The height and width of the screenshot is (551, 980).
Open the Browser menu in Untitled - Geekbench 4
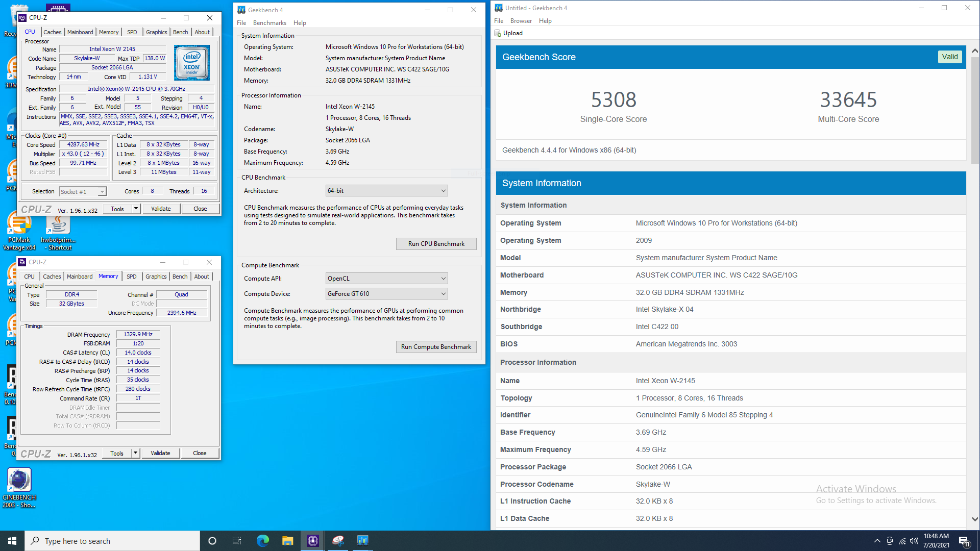(521, 21)
